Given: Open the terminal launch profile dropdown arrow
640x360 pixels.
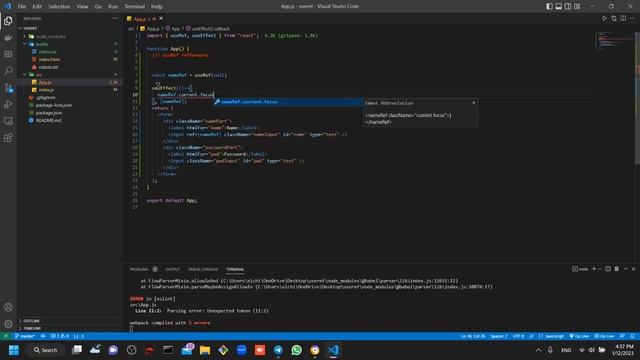Looking at the screenshot, I should point(600,269).
